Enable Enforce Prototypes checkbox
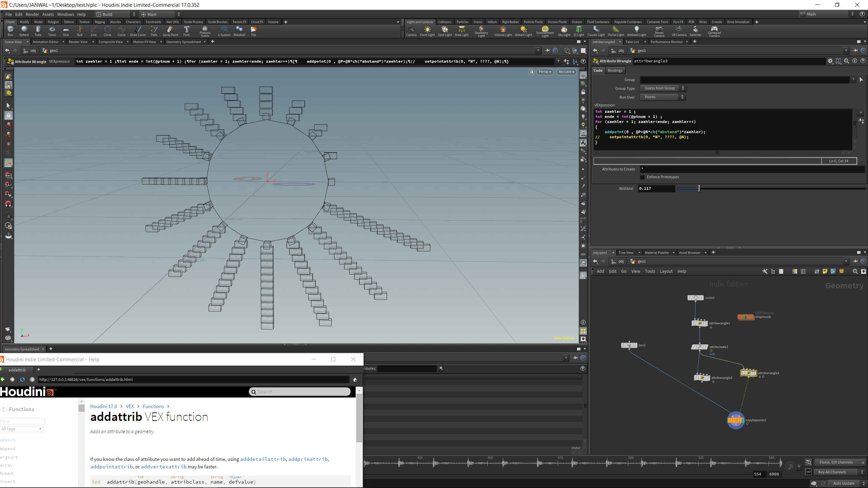868x488 pixels. coord(642,177)
